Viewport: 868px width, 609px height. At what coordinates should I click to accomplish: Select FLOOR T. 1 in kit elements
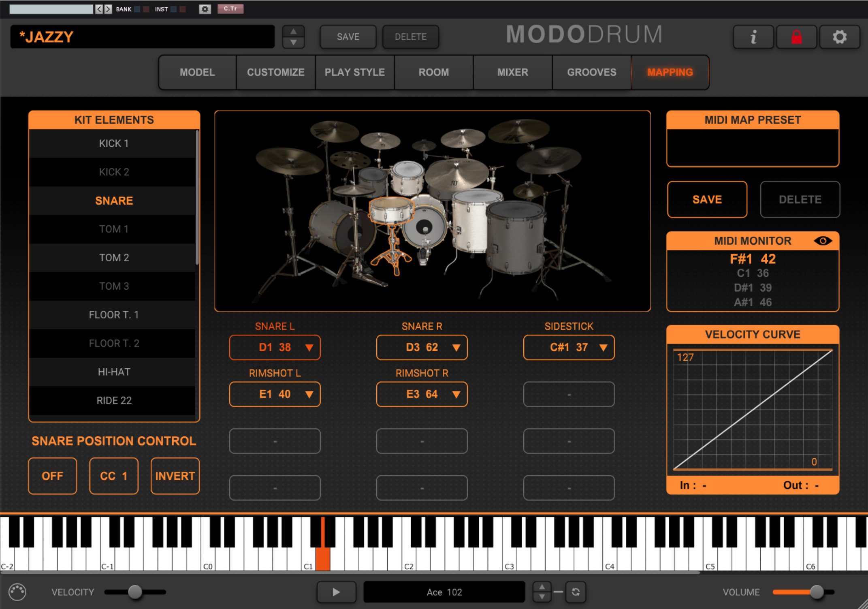coord(112,315)
